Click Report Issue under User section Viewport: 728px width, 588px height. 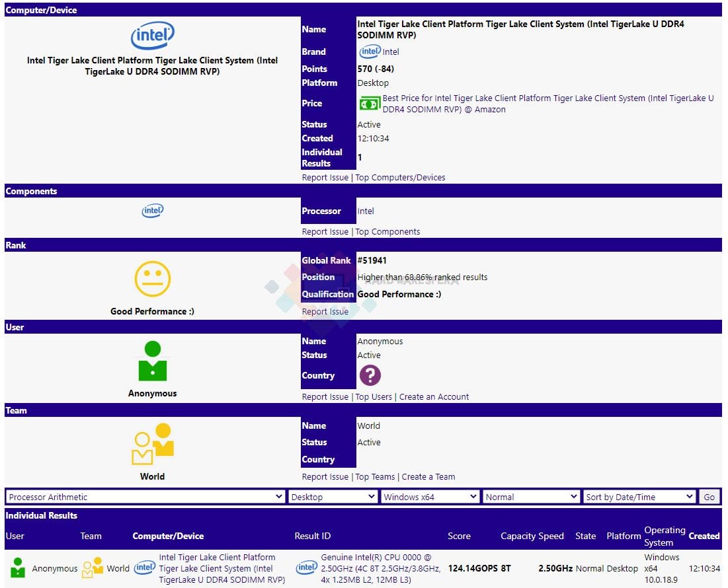pos(325,397)
